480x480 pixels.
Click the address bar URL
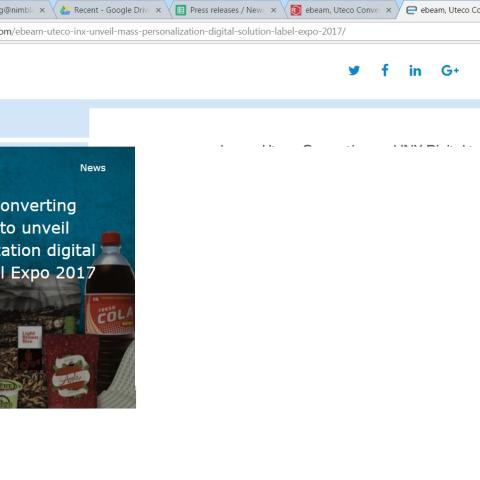(173, 32)
